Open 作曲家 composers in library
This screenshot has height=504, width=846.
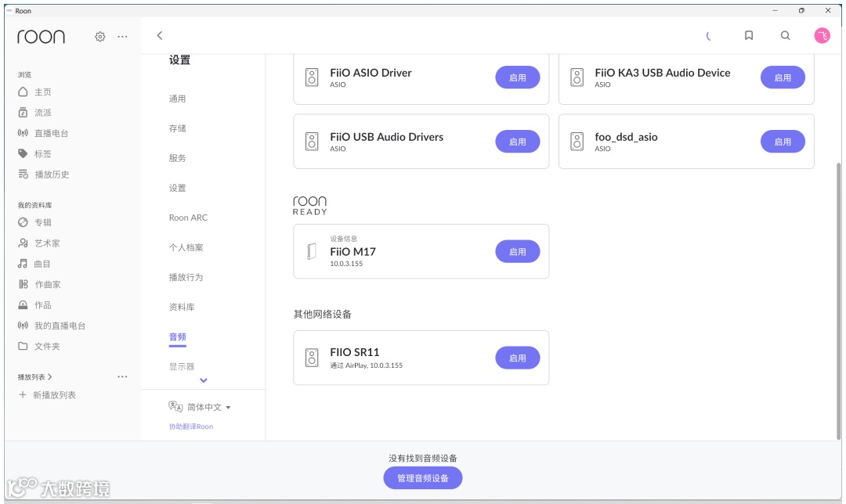(x=39, y=284)
